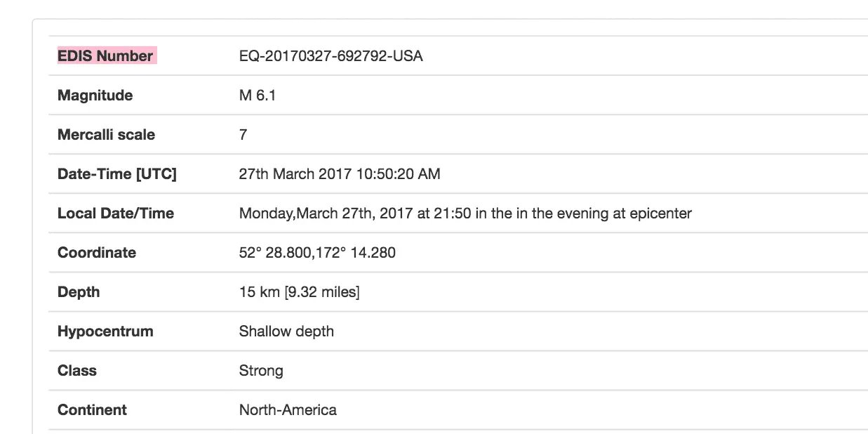Select the M 6.1 magnitude value
The width and height of the screenshot is (868, 434).
pyautogui.click(x=257, y=96)
